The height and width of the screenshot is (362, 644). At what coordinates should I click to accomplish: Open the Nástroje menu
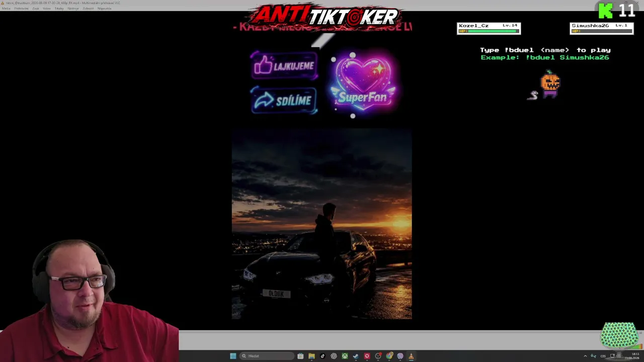tap(73, 9)
